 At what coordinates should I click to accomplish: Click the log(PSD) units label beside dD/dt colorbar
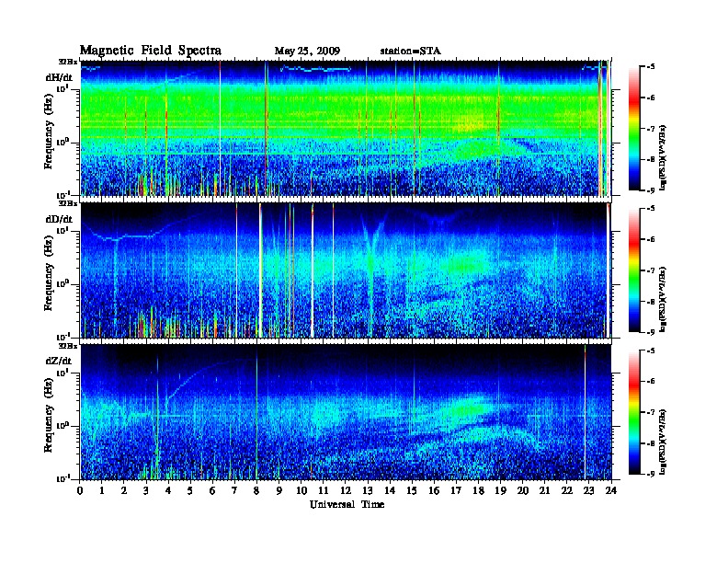pyautogui.click(x=664, y=300)
